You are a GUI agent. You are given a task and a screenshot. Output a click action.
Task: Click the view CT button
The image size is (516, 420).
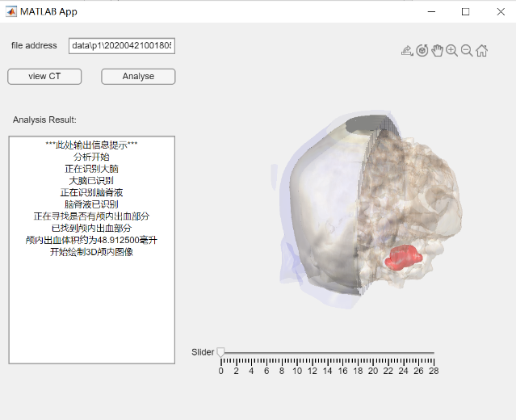pyautogui.click(x=44, y=77)
